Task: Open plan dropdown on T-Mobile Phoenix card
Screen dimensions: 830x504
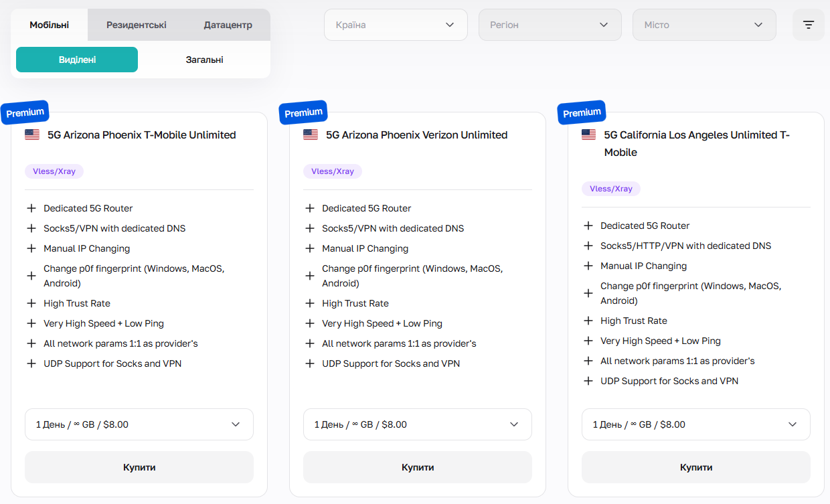Action: click(139, 424)
